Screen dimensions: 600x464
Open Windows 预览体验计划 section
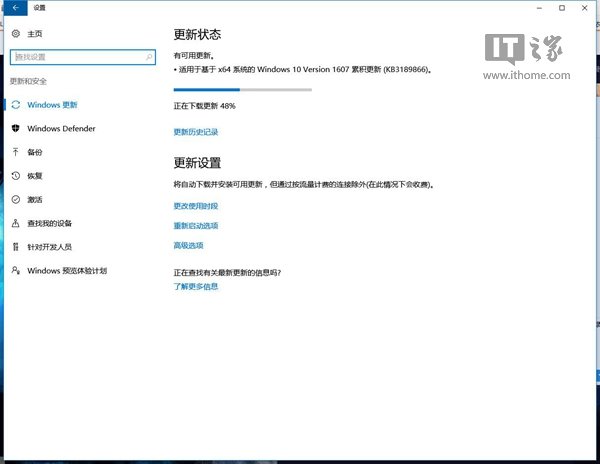(67, 270)
